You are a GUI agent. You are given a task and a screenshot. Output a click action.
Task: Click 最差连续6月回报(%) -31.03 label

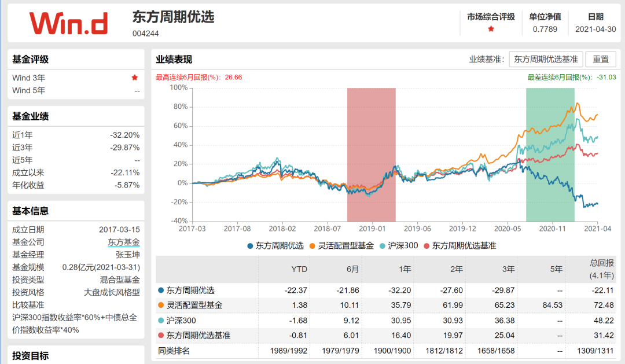coord(572,78)
